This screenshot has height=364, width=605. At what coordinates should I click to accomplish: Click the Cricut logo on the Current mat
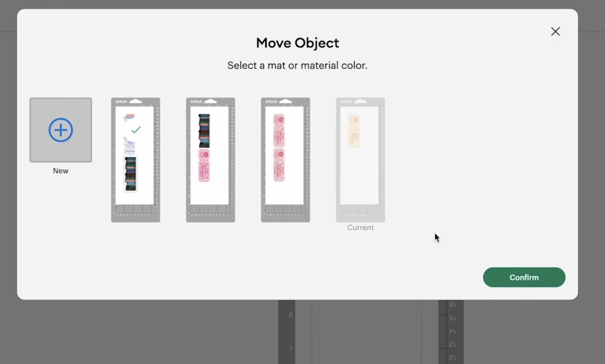[x=346, y=101]
